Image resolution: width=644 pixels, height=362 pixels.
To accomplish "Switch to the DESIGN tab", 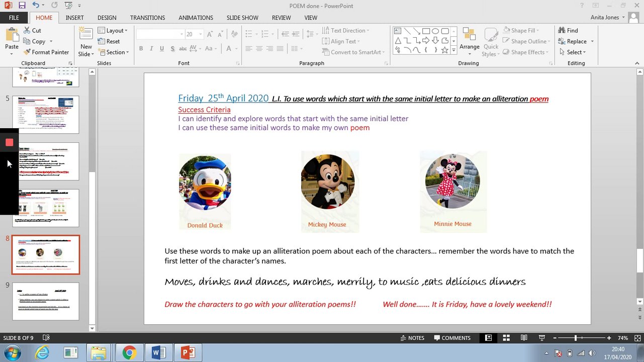I will coord(107,18).
